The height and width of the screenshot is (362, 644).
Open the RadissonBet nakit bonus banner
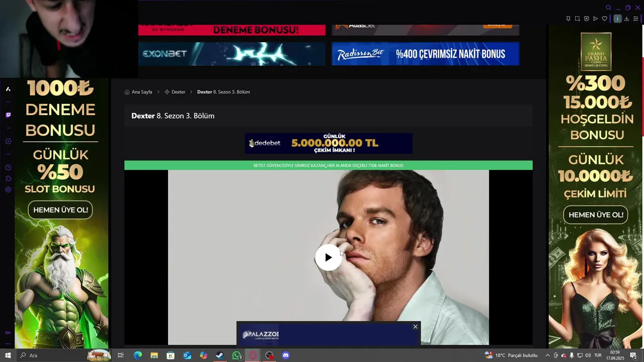pos(425,54)
